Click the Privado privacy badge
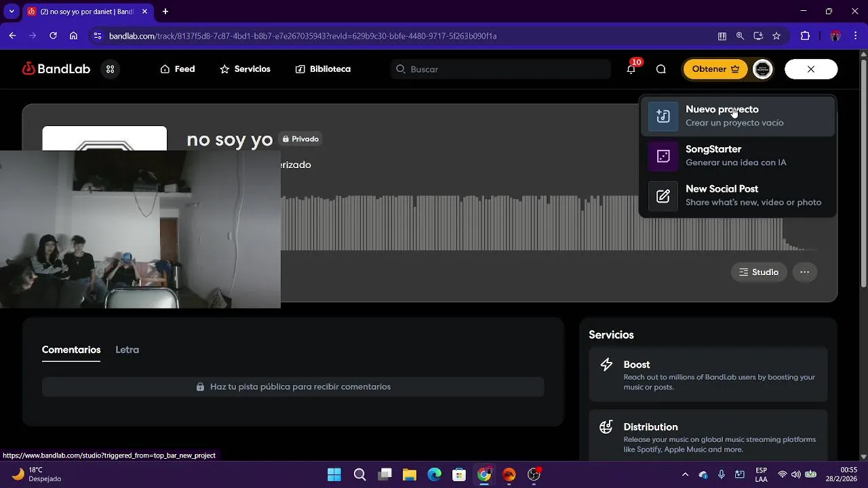The height and width of the screenshot is (488, 868). [300, 139]
